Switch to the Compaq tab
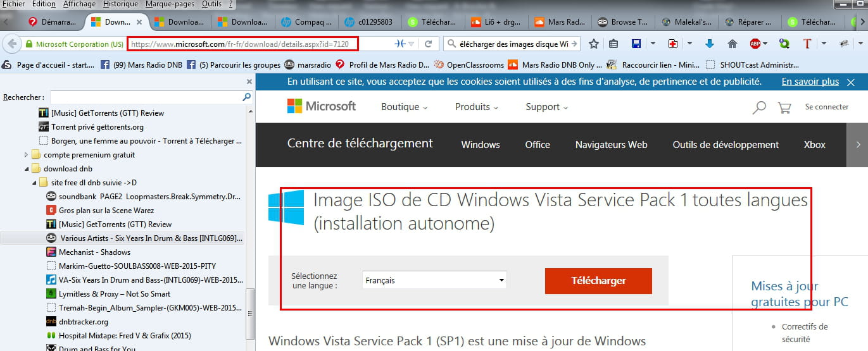Viewport: 868px width, 351px height. 306,22
